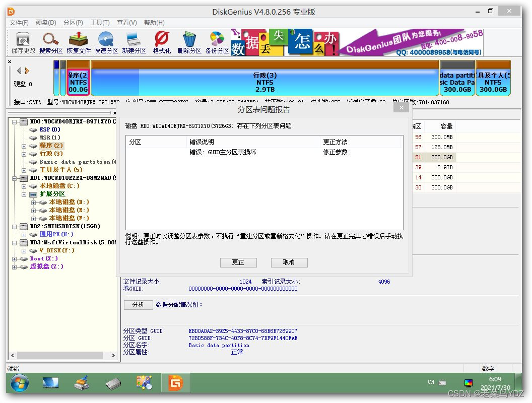Collapse the RD2 SMIUSBDISK node
The image size is (532, 403).
14,227
